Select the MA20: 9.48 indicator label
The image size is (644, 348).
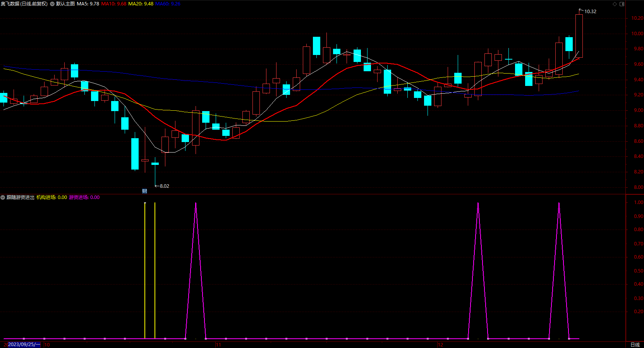[x=141, y=4]
